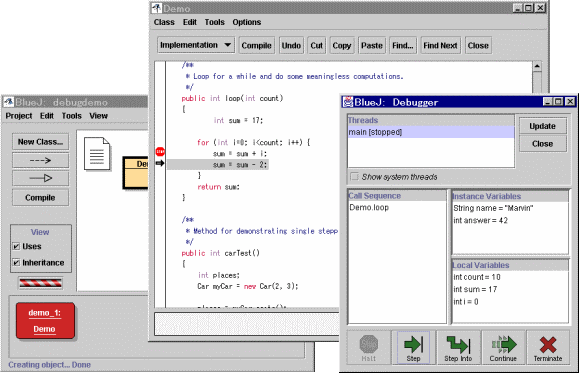This screenshot has width=579, height=373.
Task: Click Compile in the editor toolbar
Action: tap(257, 45)
